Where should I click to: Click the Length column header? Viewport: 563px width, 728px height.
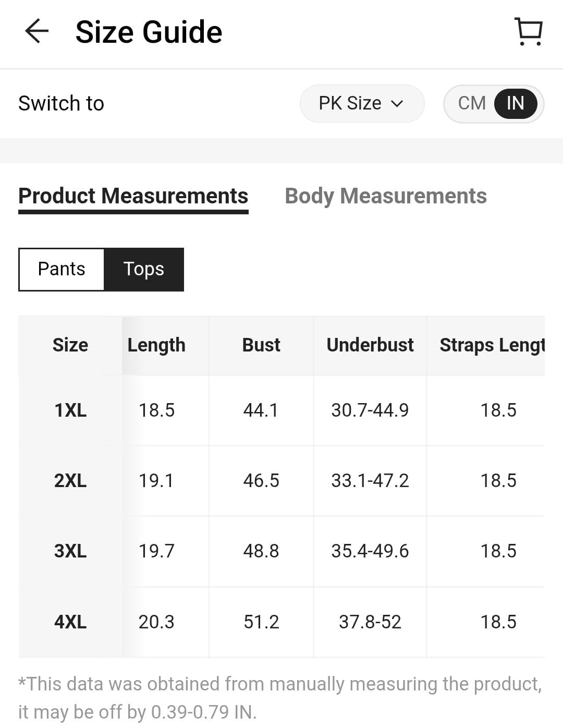pos(156,345)
